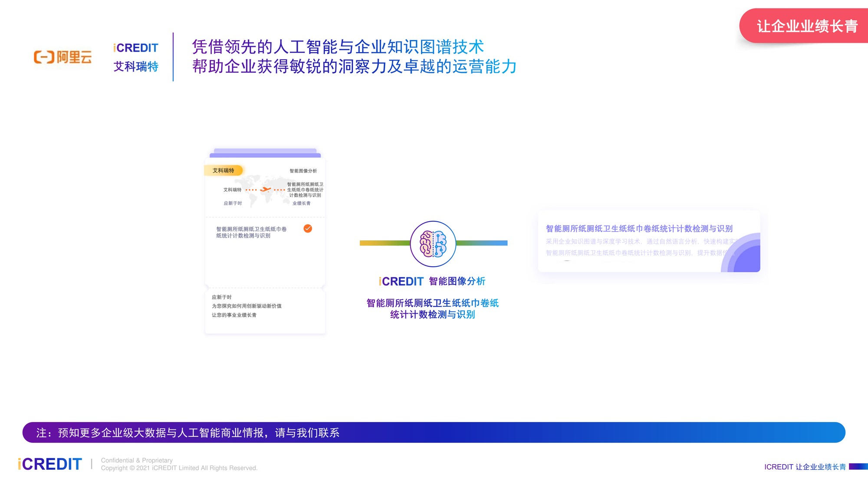The image size is (868, 488).
Task: Click the 智能图像分析 text at card top
Action: [303, 171]
